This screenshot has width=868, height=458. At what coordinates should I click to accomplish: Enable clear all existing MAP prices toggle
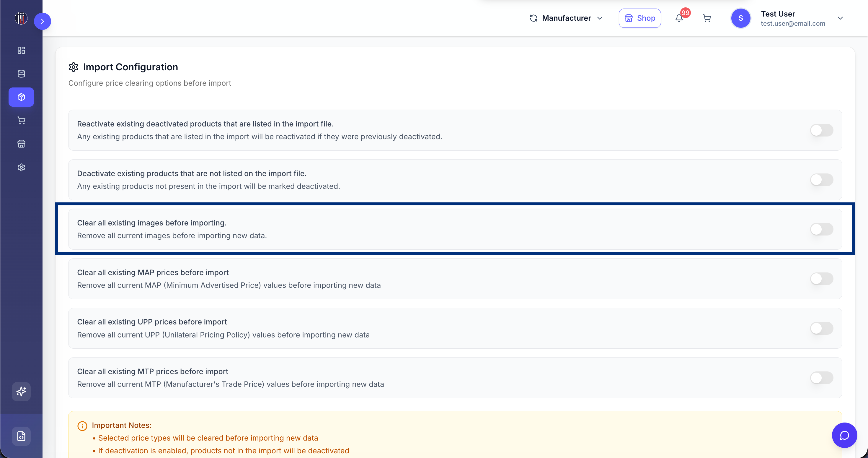pos(821,279)
